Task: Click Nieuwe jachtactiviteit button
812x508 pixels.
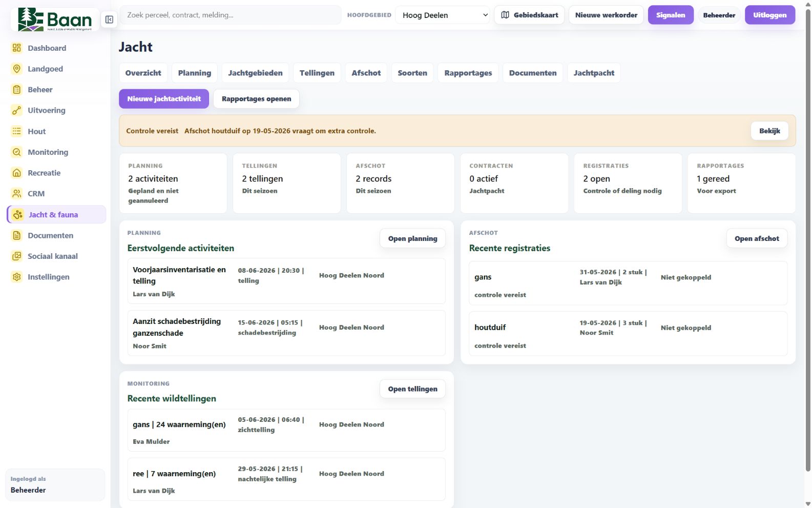Action: pyautogui.click(x=164, y=98)
